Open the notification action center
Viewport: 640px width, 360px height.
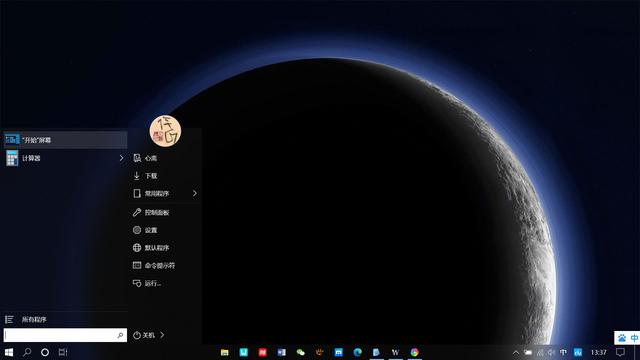tap(620, 352)
